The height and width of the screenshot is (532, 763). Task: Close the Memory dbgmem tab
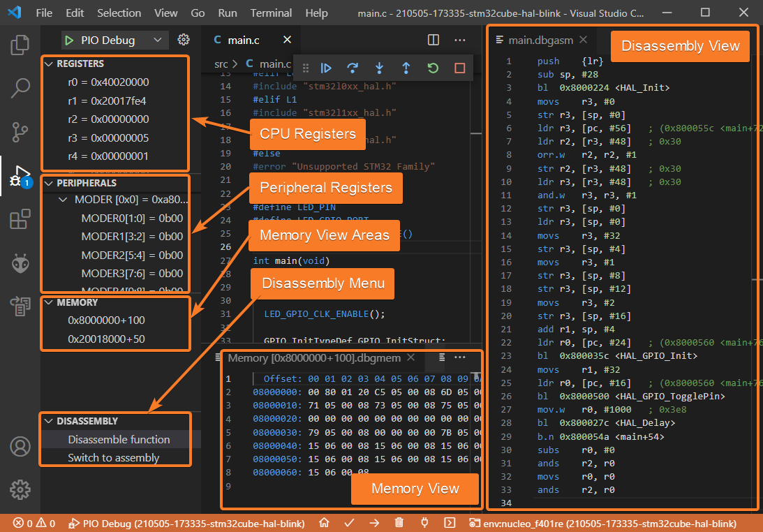[x=410, y=357]
